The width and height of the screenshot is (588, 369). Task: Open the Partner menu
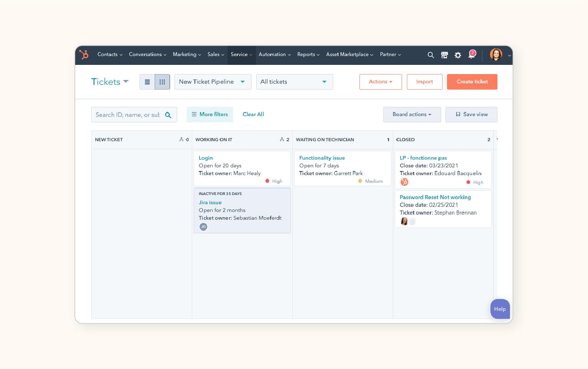[391, 55]
